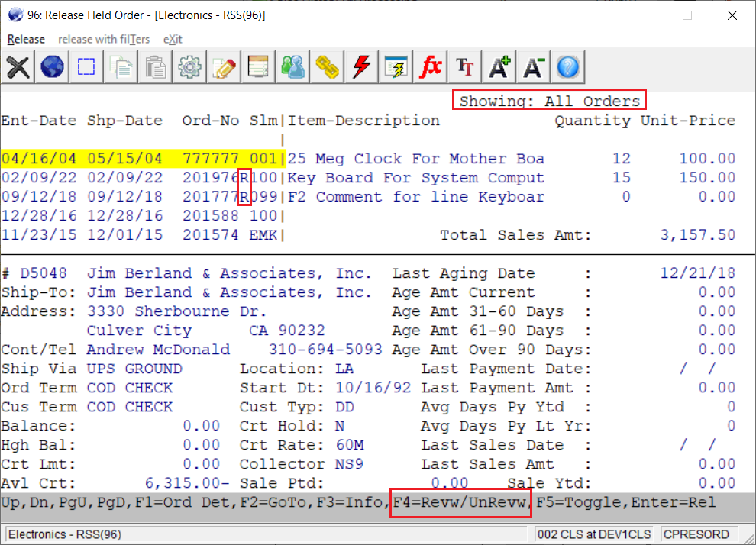Screen dimensions: 756x545
Task: Click status bar entry 'CPRESORD'
Action: tap(696, 534)
